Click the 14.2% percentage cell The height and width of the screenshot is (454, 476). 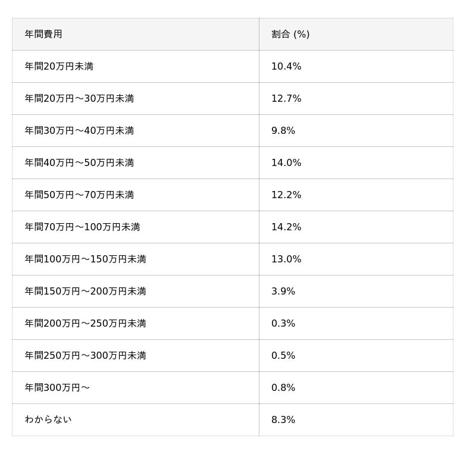286,227
